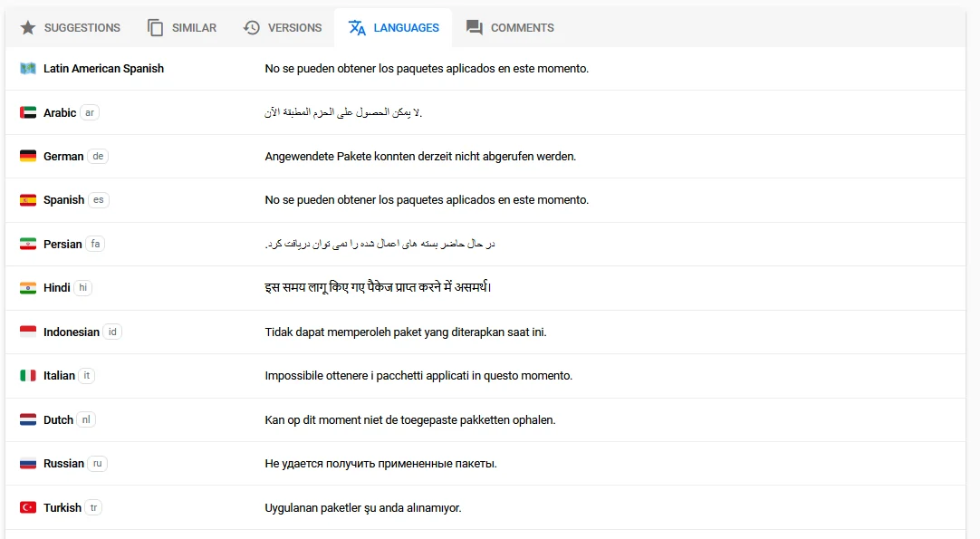
Task: Click the German flag icon
Action: 27,156
